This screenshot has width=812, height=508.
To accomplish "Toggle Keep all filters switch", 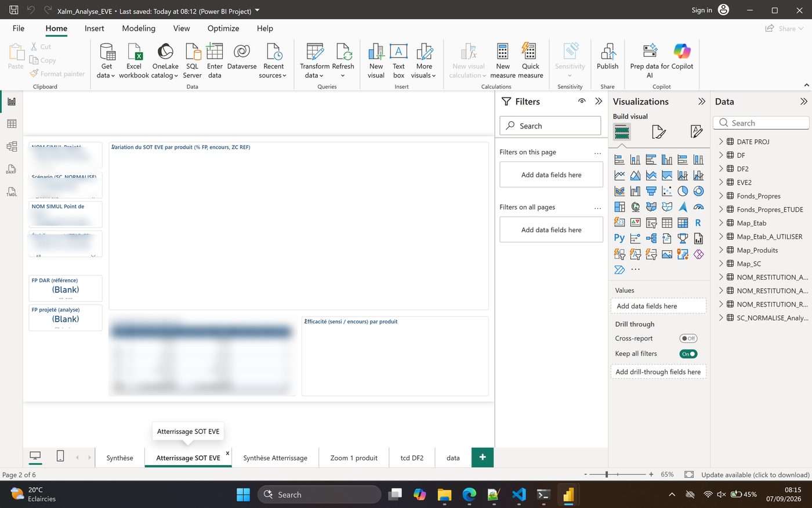I will 688,354.
